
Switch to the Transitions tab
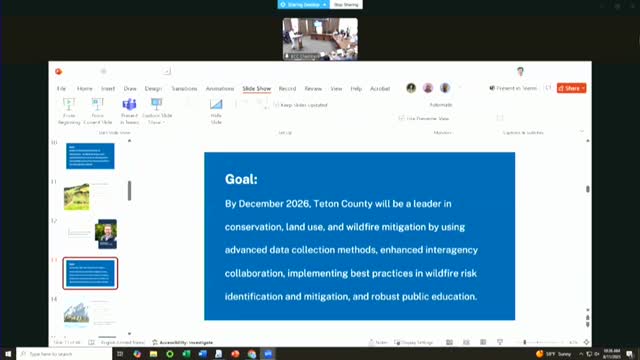coord(184,89)
